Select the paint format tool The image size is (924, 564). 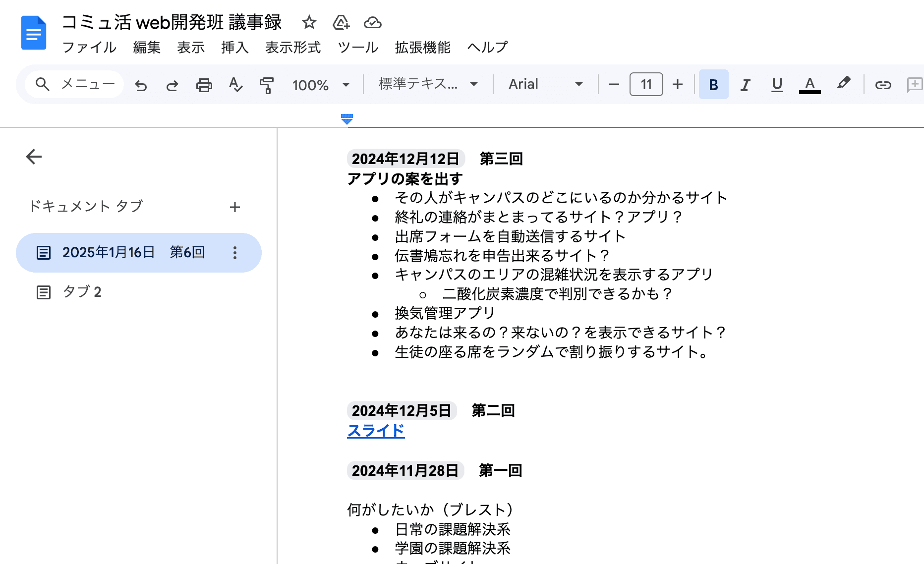click(x=267, y=84)
